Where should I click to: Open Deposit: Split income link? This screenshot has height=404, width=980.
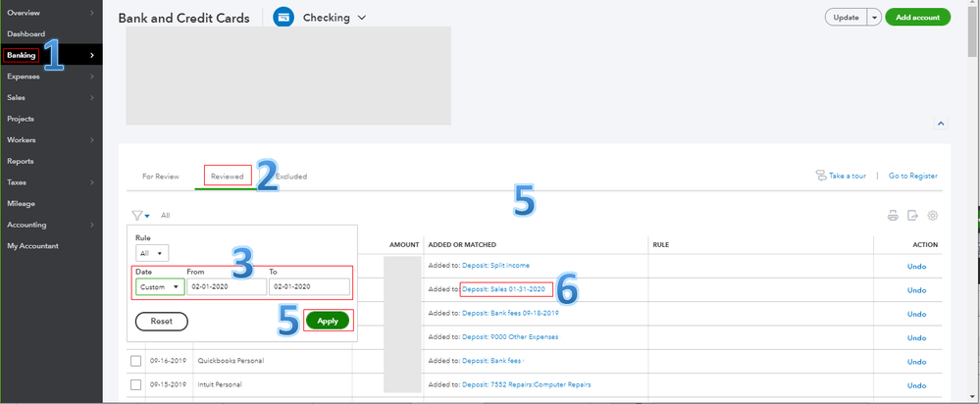pyautogui.click(x=495, y=266)
